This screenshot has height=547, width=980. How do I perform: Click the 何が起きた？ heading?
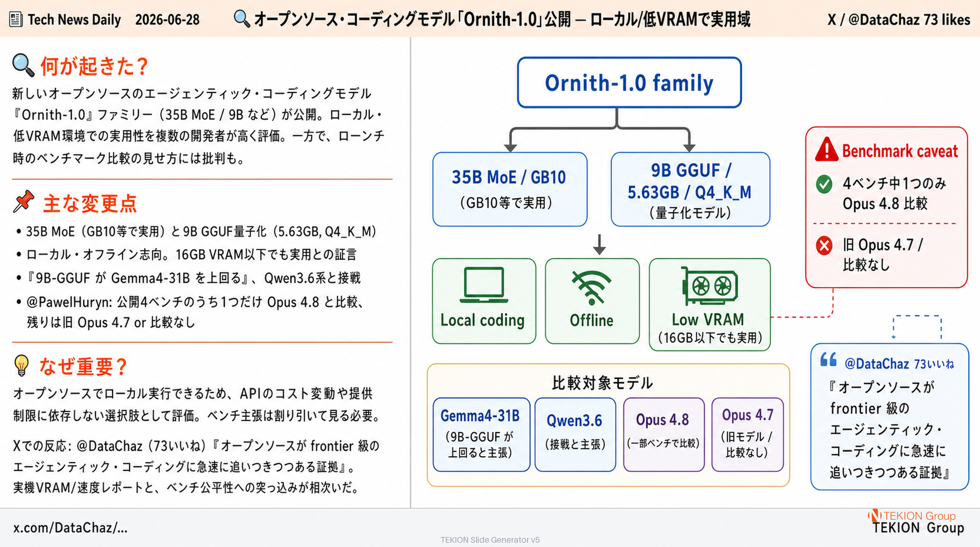tap(94, 66)
